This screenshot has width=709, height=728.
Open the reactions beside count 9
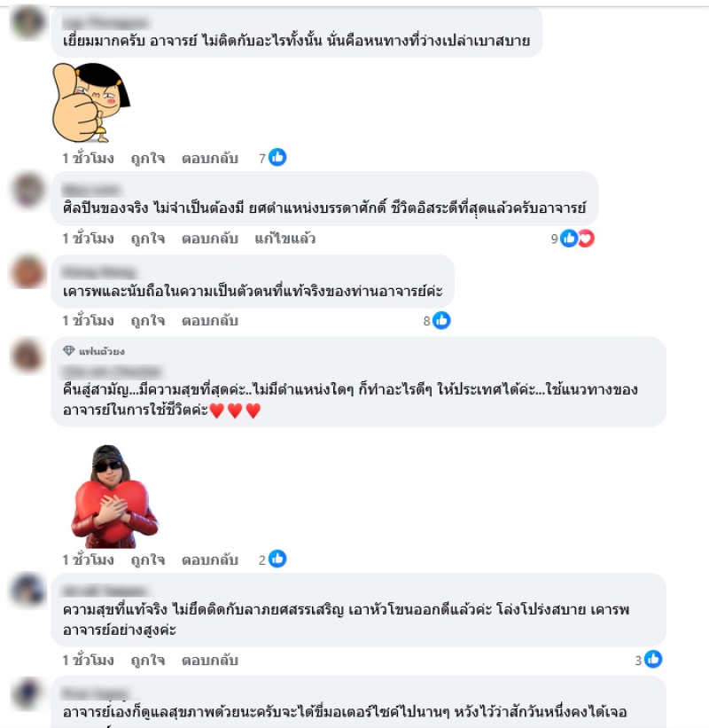(577, 239)
